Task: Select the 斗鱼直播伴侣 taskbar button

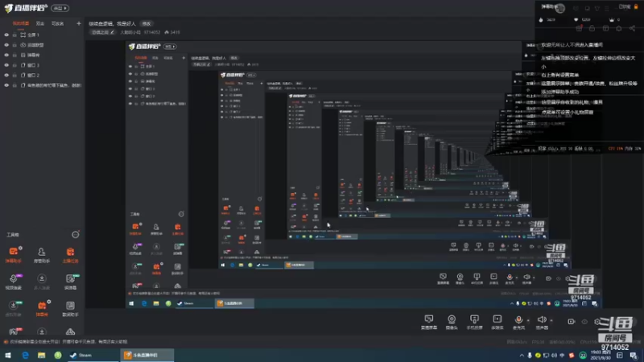Action: (x=147, y=355)
